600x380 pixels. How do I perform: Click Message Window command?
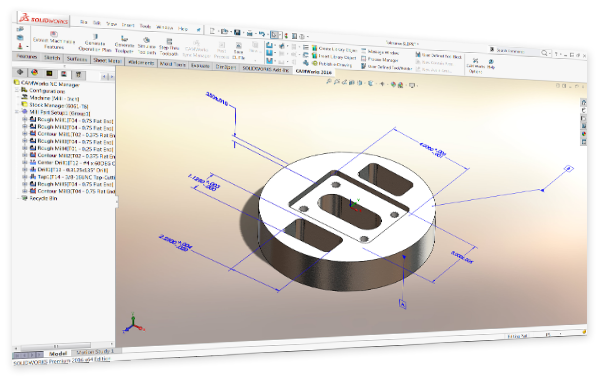click(380, 52)
